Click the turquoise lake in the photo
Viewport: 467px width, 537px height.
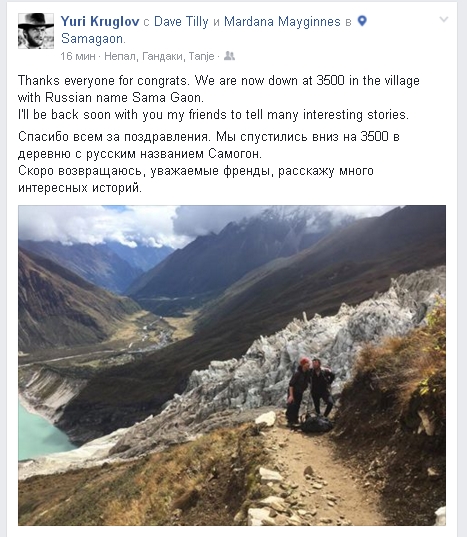coord(39,432)
